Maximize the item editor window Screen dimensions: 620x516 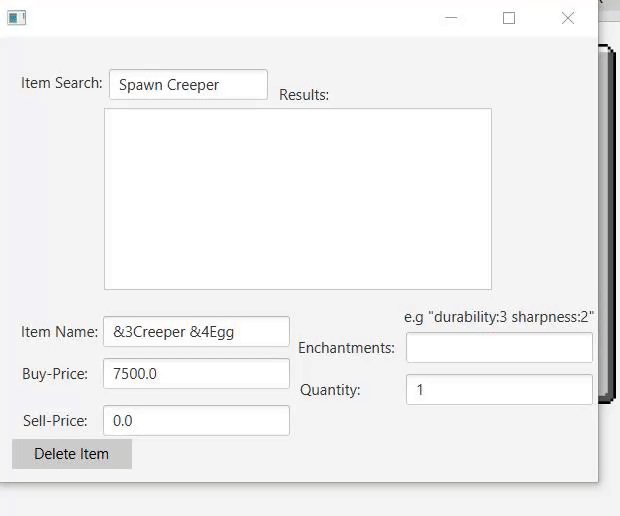[509, 18]
